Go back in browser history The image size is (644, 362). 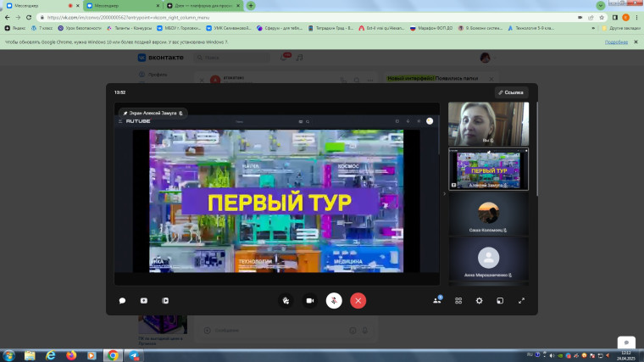(x=7, y=17)
